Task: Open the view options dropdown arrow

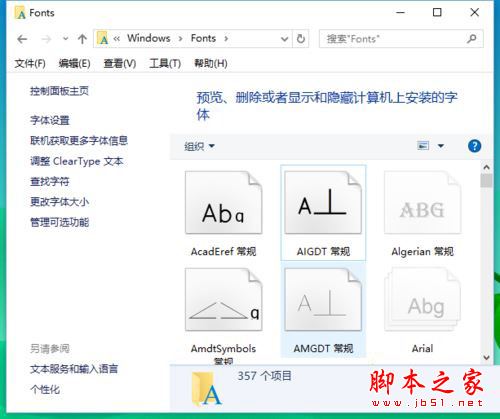Action: 441,146
